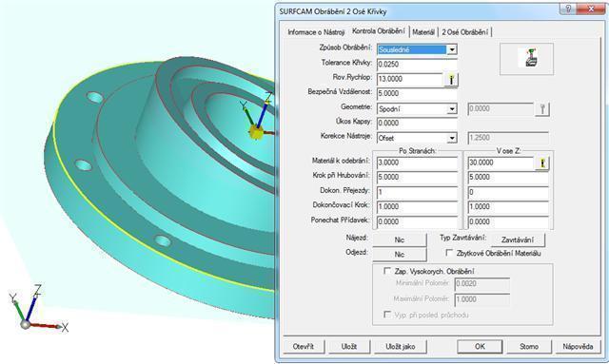
Task: Click the machining operation icon in the preview box
Action: click(531, 58)
